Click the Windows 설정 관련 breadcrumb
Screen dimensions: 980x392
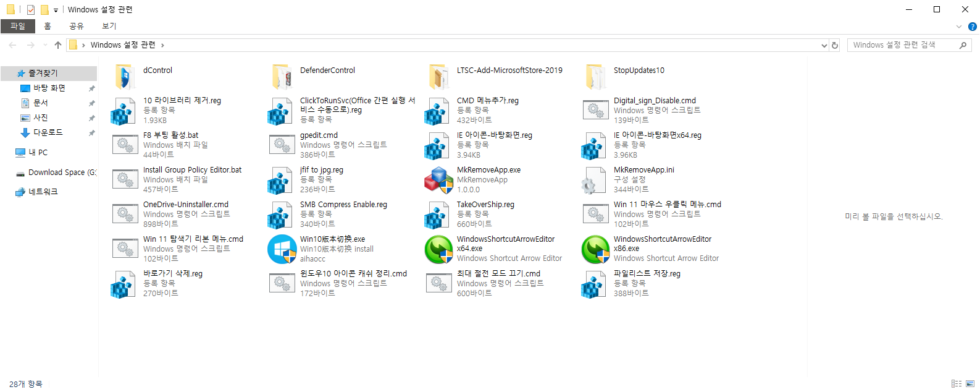point(123,45)
